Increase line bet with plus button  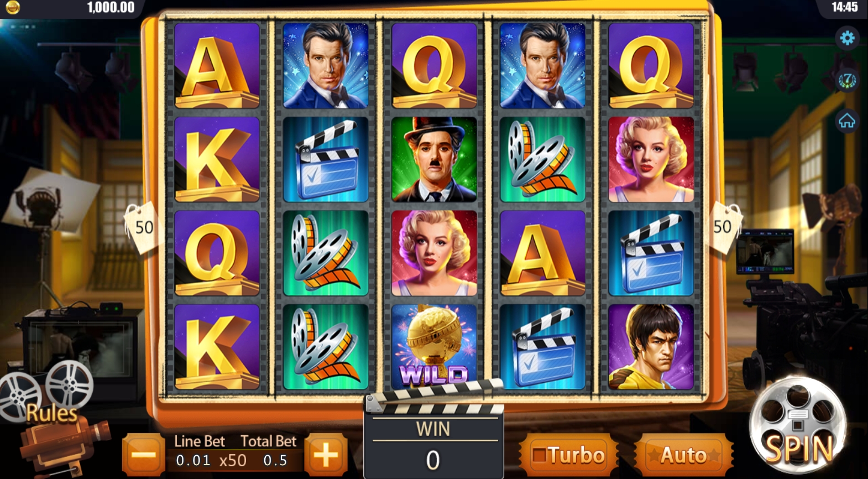pyautogui.click(x=326, y=455)
